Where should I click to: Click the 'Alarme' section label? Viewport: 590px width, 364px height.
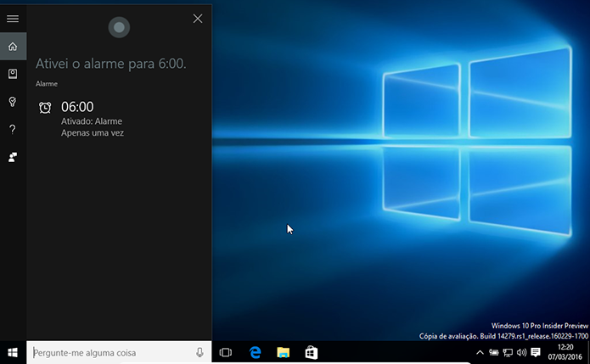click(x=47, y=83)
